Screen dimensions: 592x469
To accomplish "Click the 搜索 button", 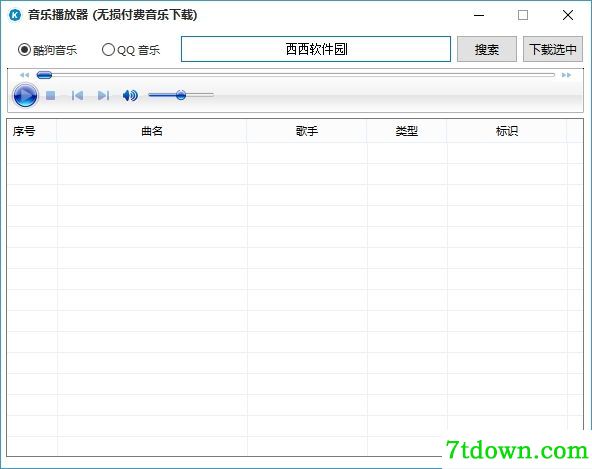I will pyautogui.click(x=487, y=49).
